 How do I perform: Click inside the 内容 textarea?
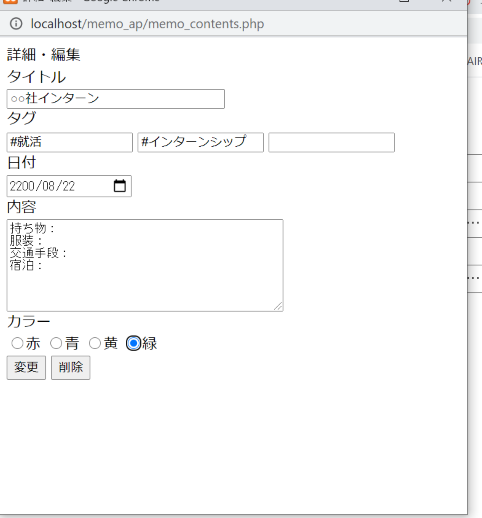pyautogui.click(x=145, y=265)
